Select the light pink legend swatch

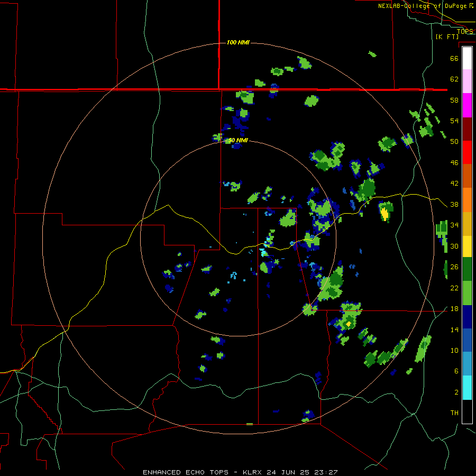(x=467, y=81)
